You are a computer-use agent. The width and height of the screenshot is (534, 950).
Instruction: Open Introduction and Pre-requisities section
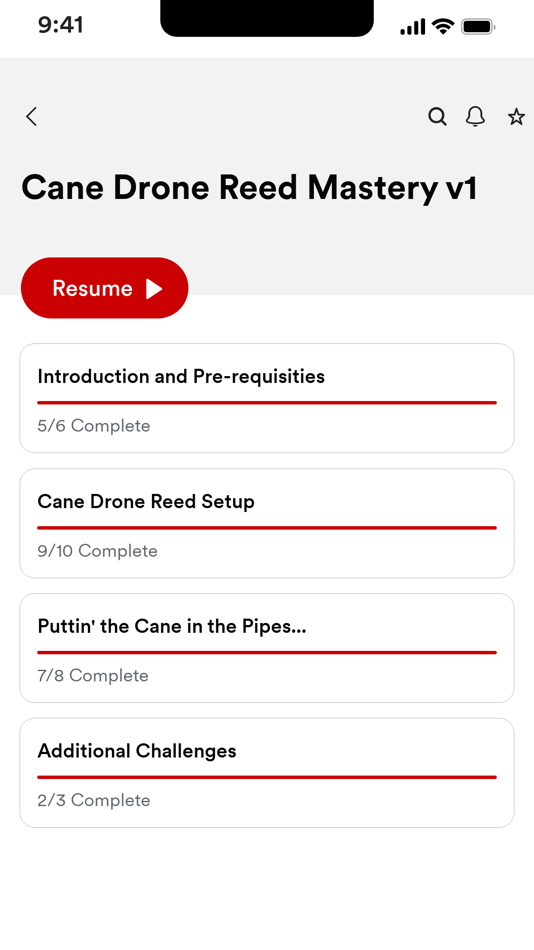267,398
